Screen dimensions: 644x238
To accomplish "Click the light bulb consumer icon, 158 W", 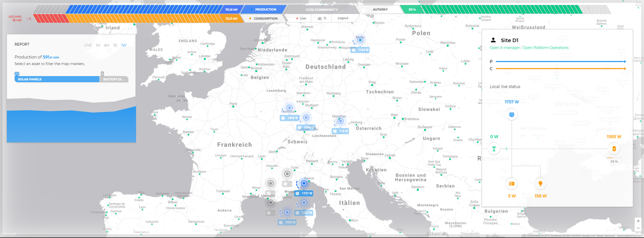I will coord(540,184).
